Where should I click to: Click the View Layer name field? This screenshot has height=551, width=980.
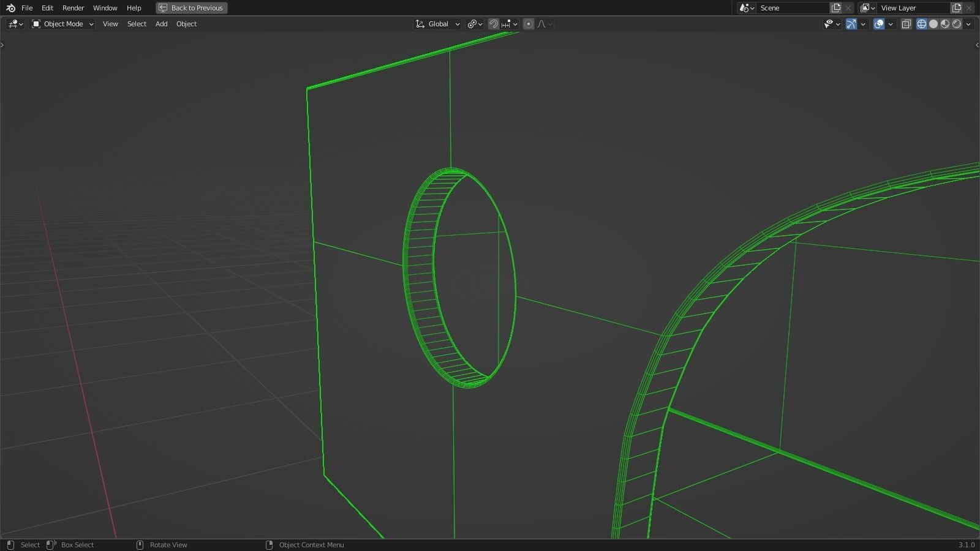[x=913, y=8]
